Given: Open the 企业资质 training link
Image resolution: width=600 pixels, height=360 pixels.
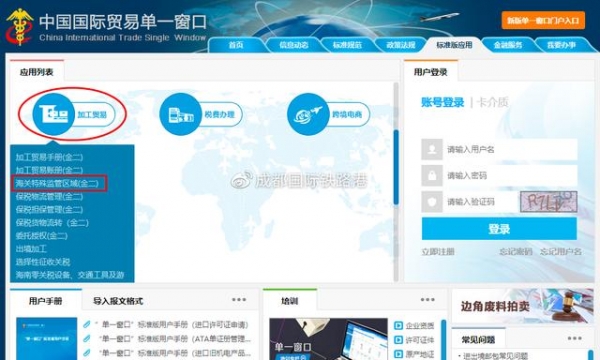Looking at the screenshot, I should [x=420, y=326].
